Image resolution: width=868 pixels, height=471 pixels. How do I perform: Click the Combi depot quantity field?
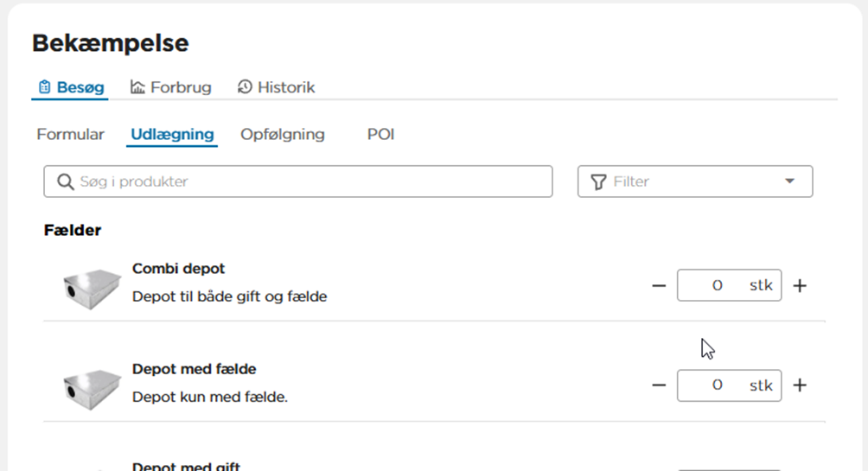[x=716, y=285]
